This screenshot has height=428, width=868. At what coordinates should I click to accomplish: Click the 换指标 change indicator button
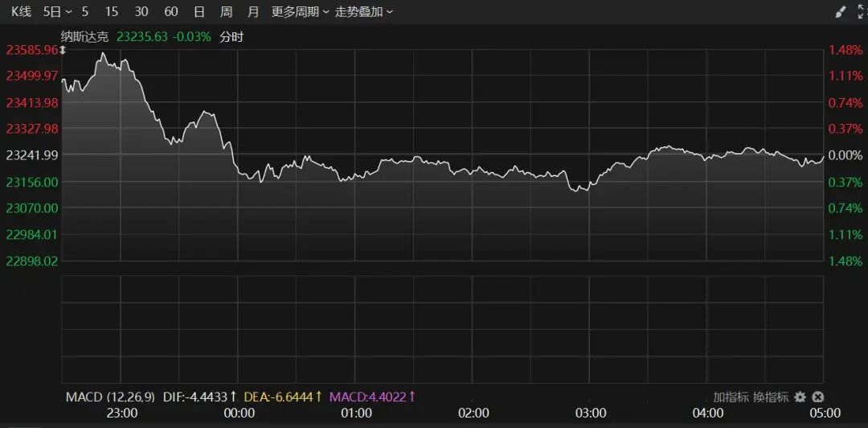769,397
